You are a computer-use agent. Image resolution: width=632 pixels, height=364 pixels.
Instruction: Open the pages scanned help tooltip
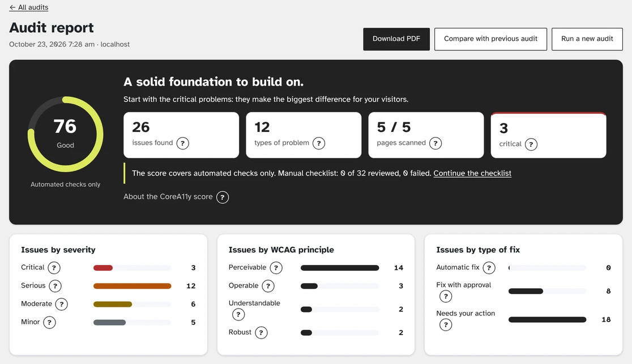[435, 143]
